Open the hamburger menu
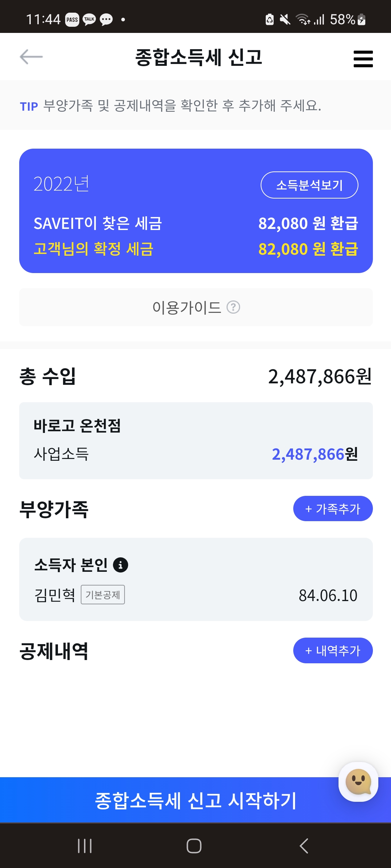The width and height of the screenshot is (391, 868). [x=363, y=59]
